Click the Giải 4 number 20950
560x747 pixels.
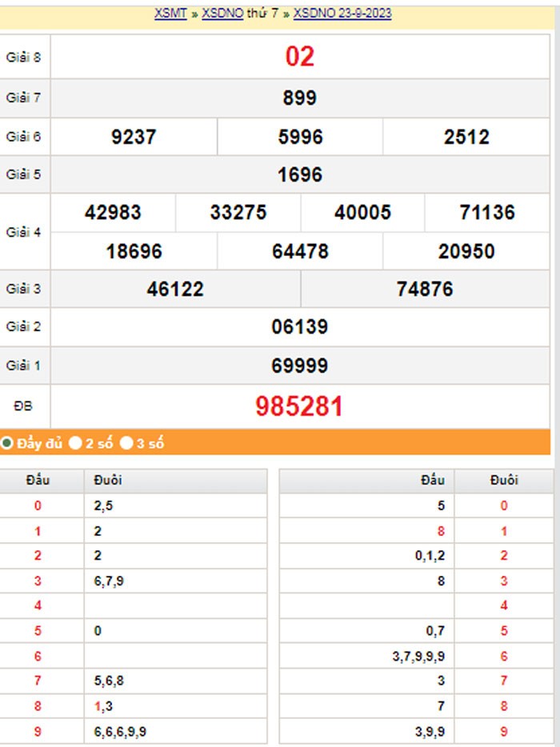click(466, 251)
